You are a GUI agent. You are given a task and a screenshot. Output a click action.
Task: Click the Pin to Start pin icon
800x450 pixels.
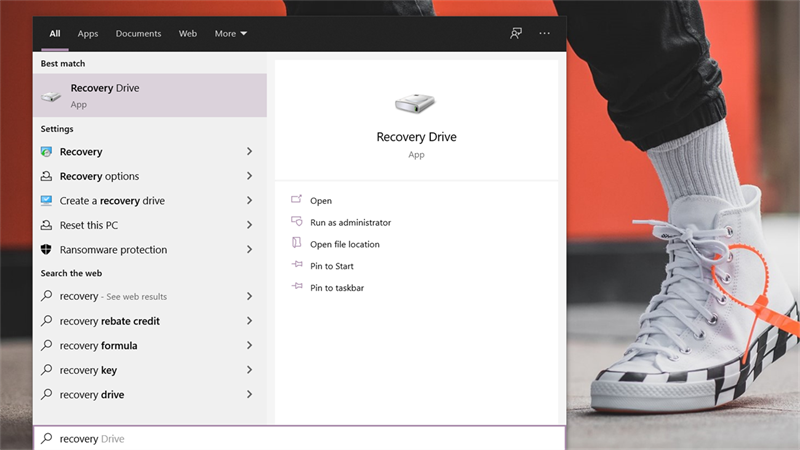tap(297, 264)
